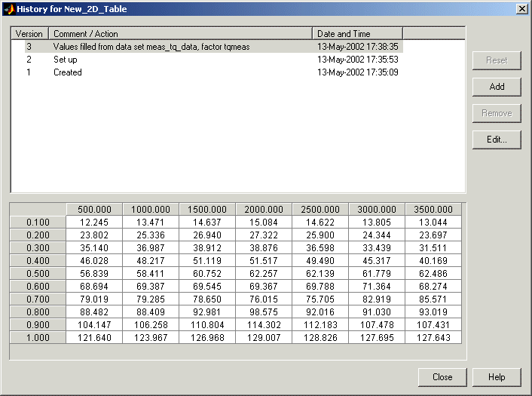This screenshot has height=396, width=532.
Task: Click the Reset button
Action: click(497, 60)
